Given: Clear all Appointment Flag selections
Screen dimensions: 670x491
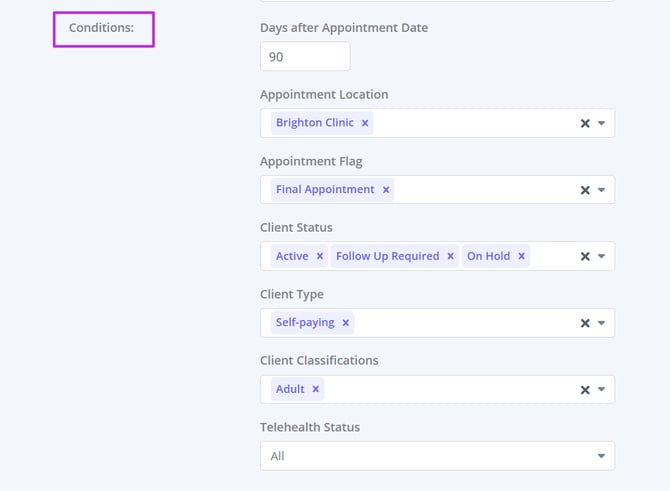Looking at the screenshot, I should point(585,190).
